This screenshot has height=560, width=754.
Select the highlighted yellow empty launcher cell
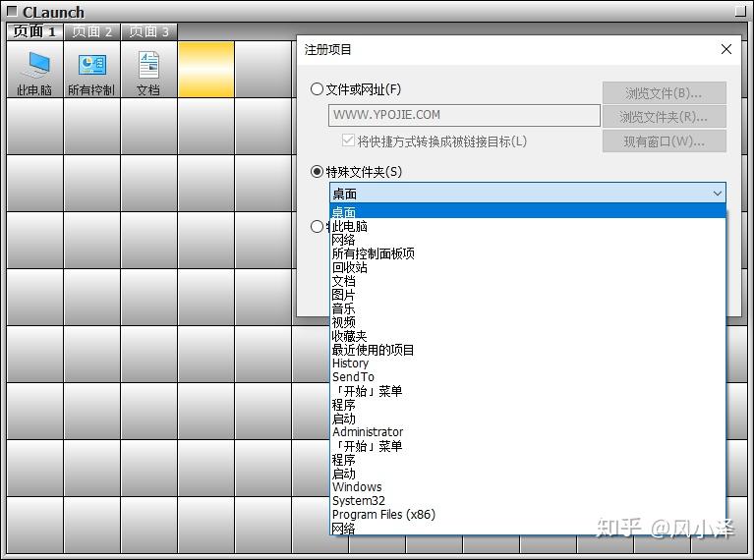(x=205, y=69)
